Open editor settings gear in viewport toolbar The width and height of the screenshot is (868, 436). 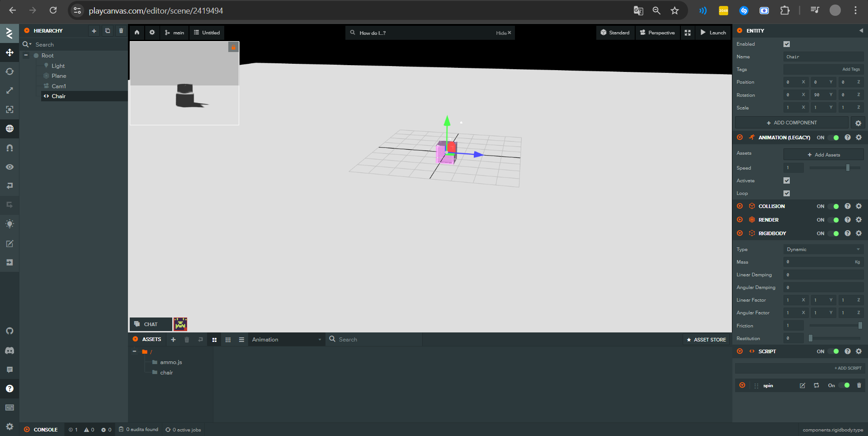point(152,33)
